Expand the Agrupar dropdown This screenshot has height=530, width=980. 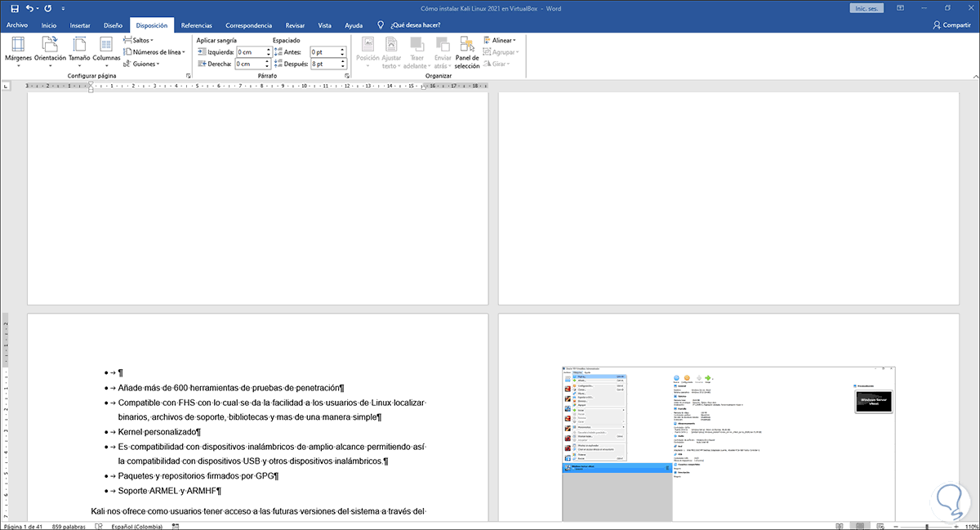500,51
